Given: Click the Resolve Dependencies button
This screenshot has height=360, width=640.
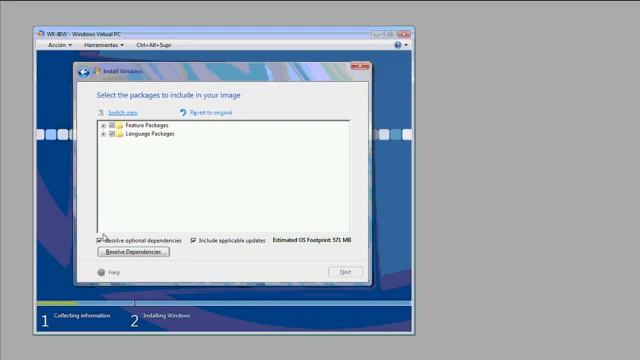Looking at the screenshot, I should [x=133, y=252].
